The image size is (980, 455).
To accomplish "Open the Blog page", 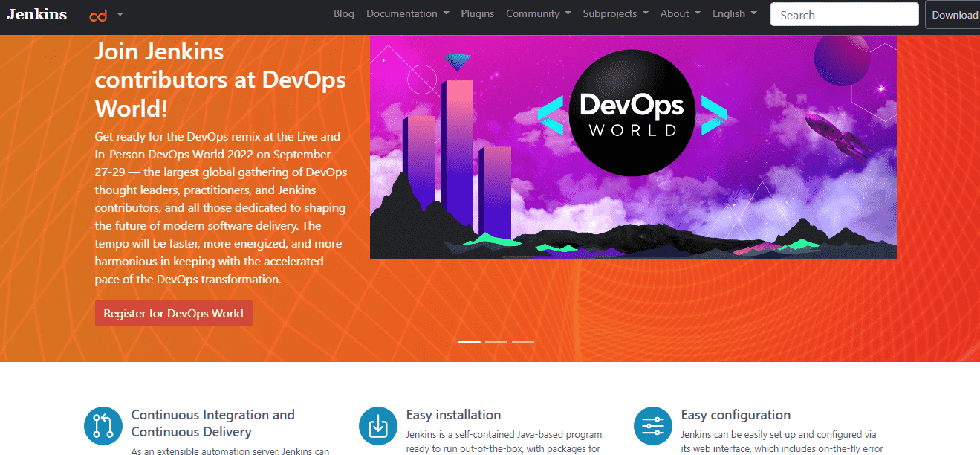I will [x=344, y=13].
